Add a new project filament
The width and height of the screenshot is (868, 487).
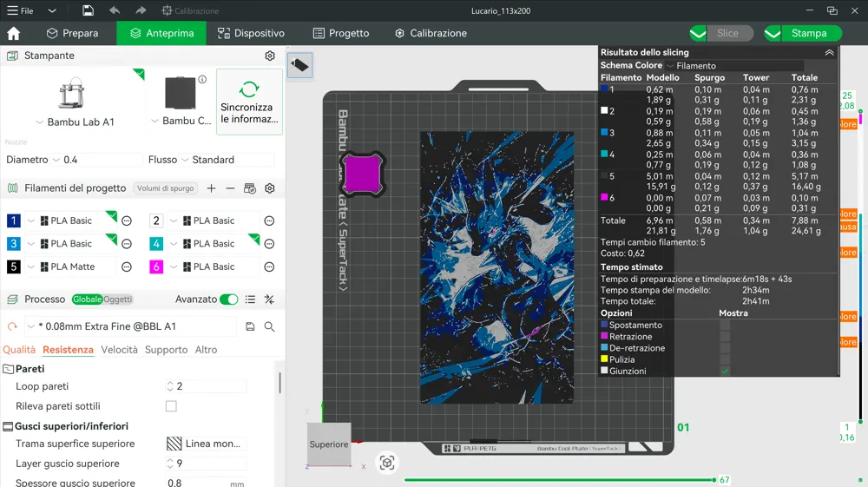pos(211,188)
